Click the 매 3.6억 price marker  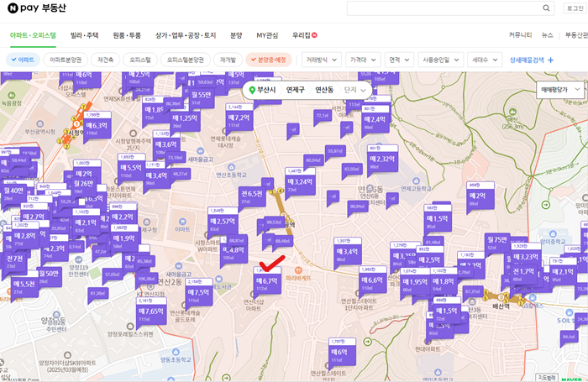pos(165,144)
